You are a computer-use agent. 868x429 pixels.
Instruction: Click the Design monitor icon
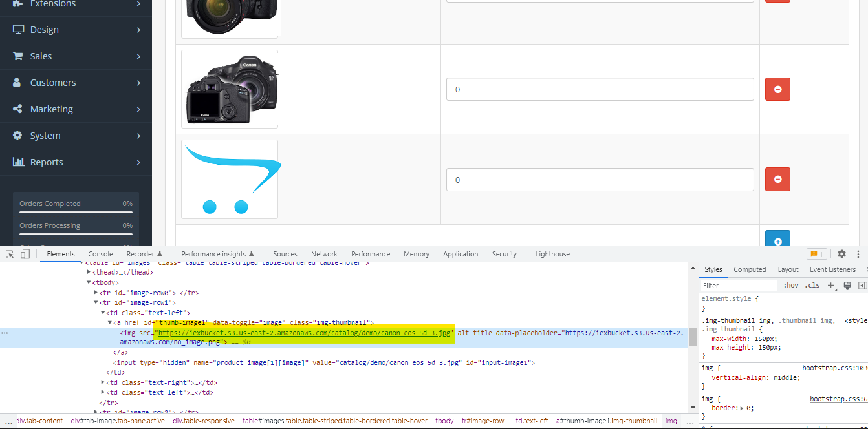(x=18, y=30)
